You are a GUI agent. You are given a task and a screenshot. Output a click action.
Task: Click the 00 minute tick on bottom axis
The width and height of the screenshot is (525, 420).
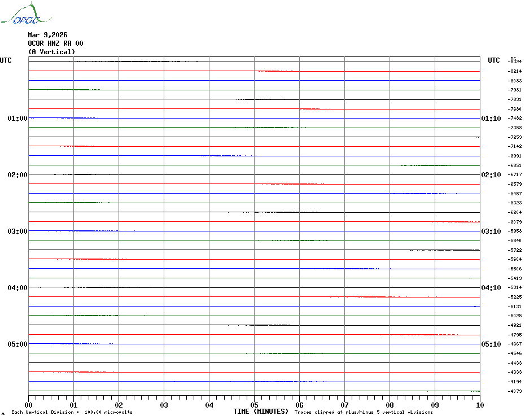tap(29, 405)
